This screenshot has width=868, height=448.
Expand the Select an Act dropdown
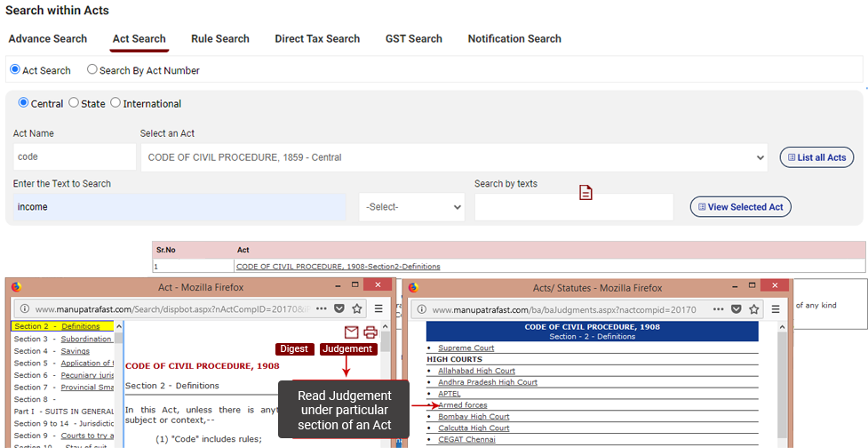click(x=454, y=157)
